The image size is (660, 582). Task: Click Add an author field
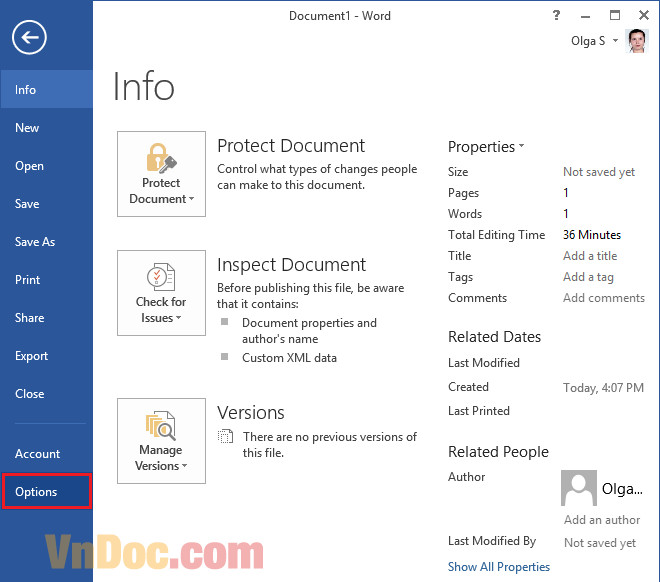pos(602,520)
